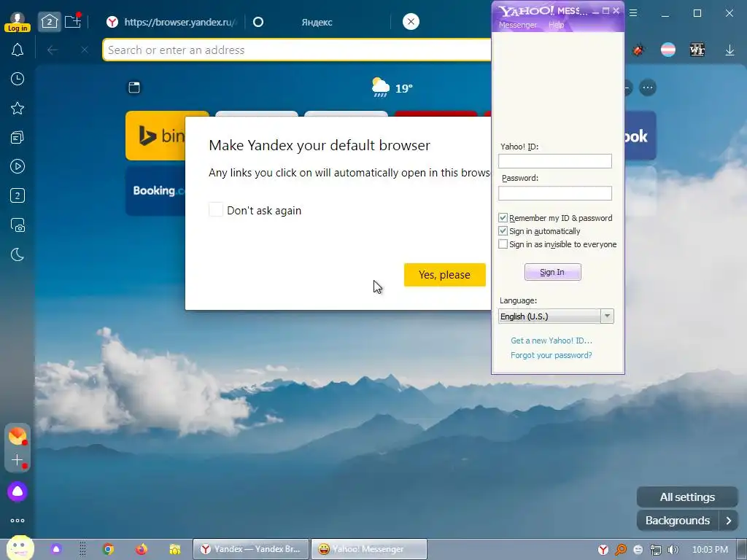Click the volume speaker tray icon

click(x=673, y=550)
